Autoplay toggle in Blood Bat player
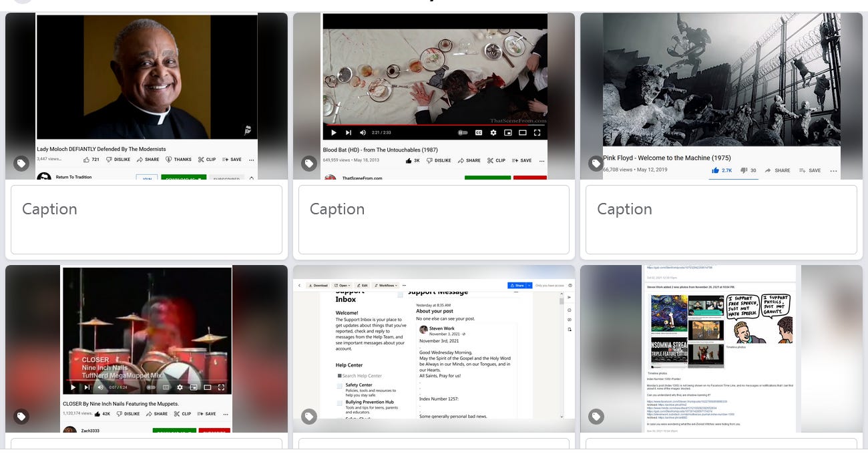This screenshot has height=456, width=868. [463, 133]
